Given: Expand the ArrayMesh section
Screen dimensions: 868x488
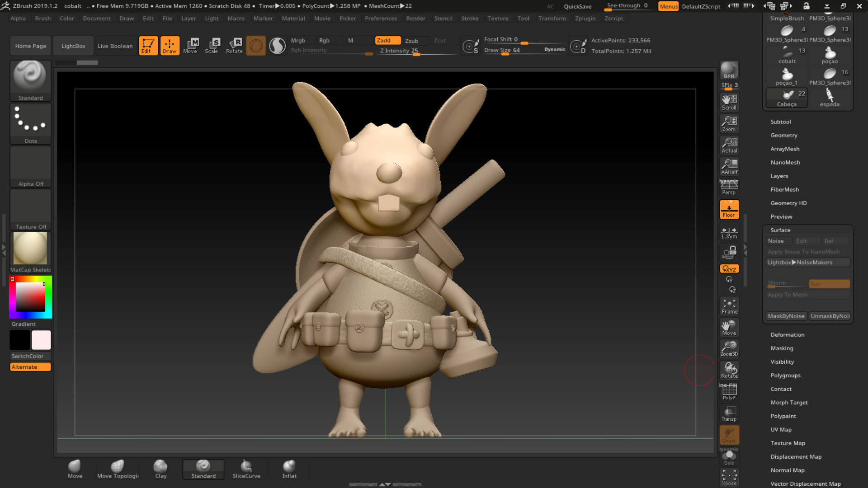Looking at the screenshot, I should point(785,149).
